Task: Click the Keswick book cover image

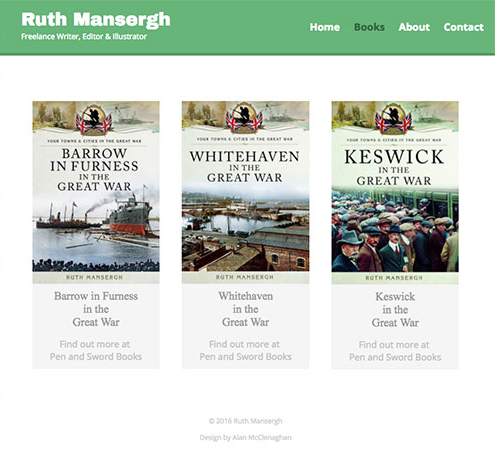Action: (x=395, y=193)
